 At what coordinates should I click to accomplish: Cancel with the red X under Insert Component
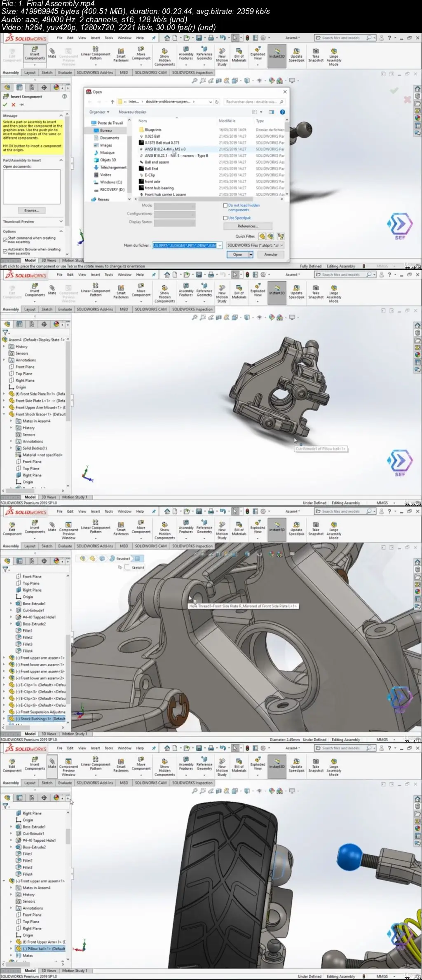coord(13,105)
